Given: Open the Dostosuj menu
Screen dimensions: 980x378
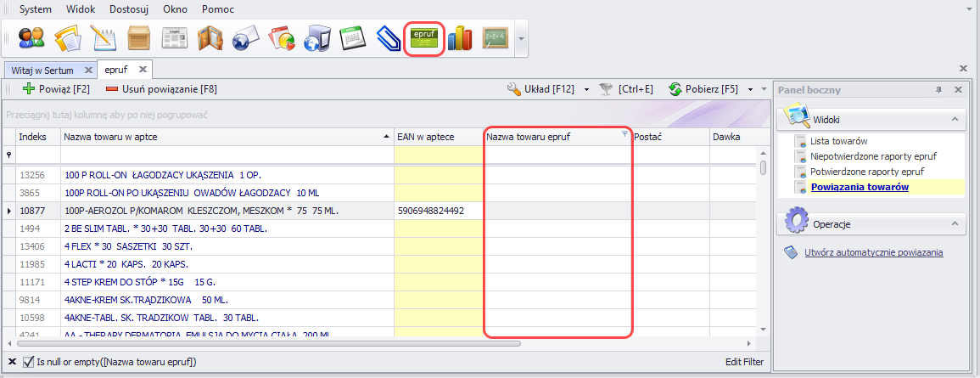Looking at the screenshot, I should pos(130,8).
